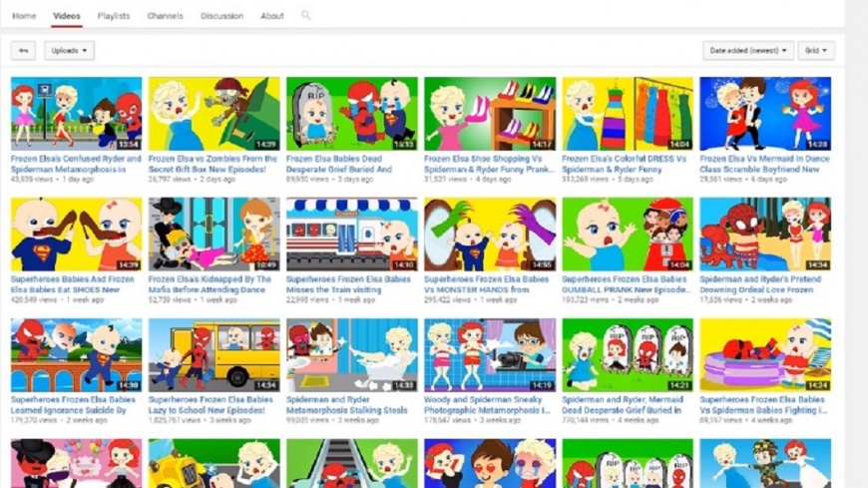This screenshot has height=488, width=868.
Task: Switch to the Home tab
Action: (24, 16)
